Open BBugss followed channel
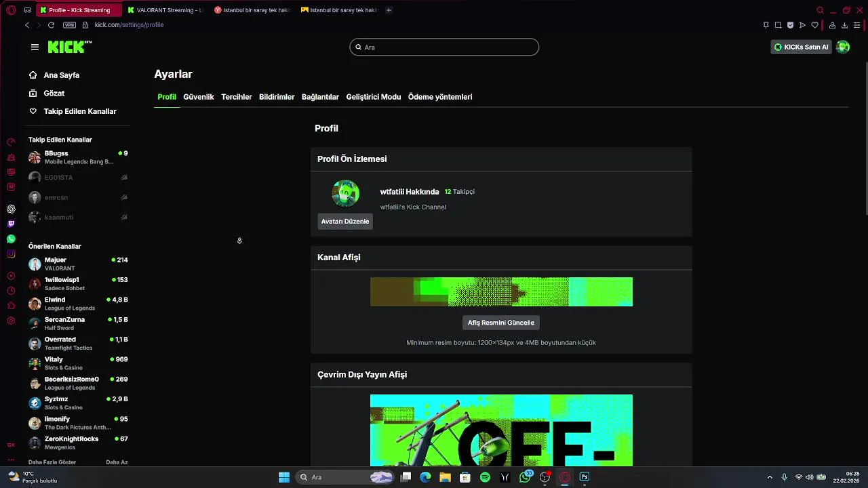868x488 pixels. (78, 157)
